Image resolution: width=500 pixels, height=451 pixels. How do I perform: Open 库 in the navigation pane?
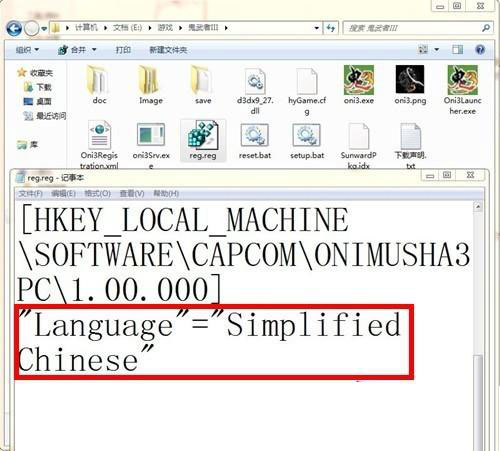(27, 145)
